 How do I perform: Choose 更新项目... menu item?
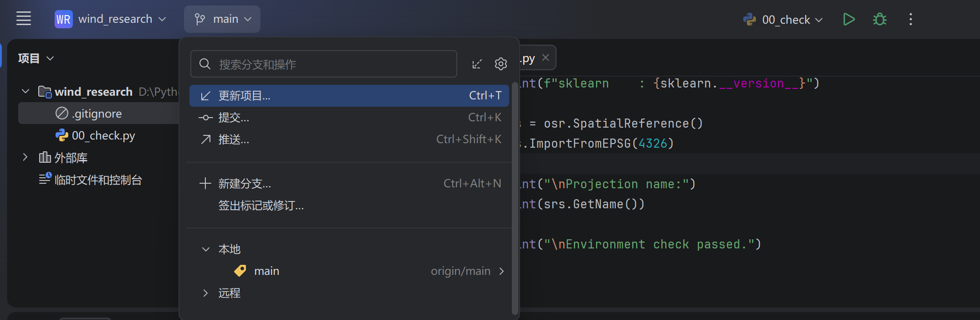click(x=349, y=96)
